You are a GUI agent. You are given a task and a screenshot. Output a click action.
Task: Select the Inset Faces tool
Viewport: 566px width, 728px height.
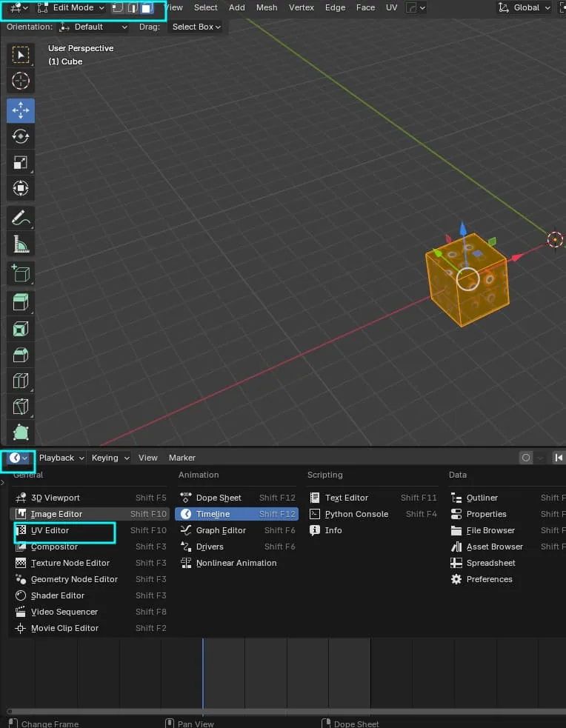[21, 329]
